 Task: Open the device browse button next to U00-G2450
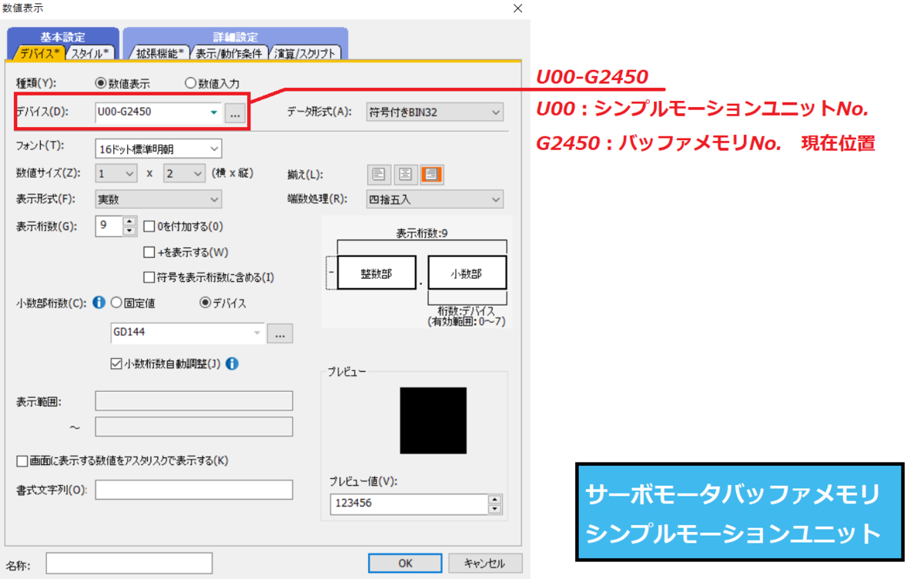(x=234, y=112)
